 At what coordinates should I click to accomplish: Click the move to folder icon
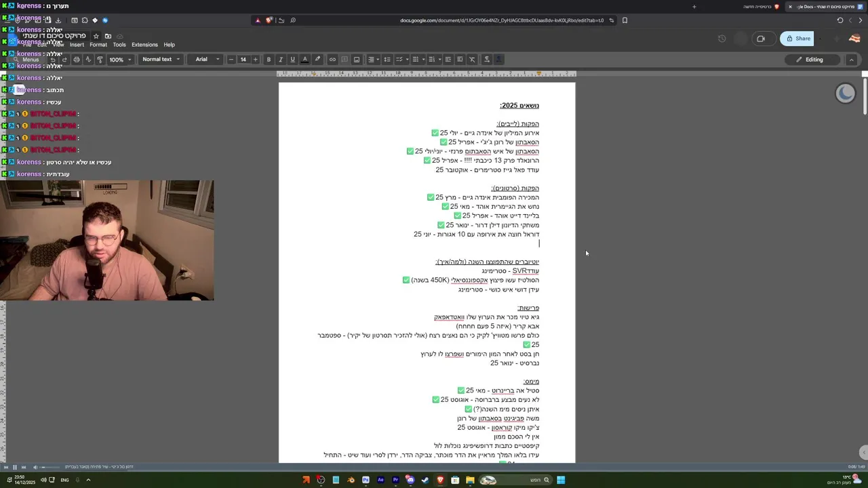point(108,36)
